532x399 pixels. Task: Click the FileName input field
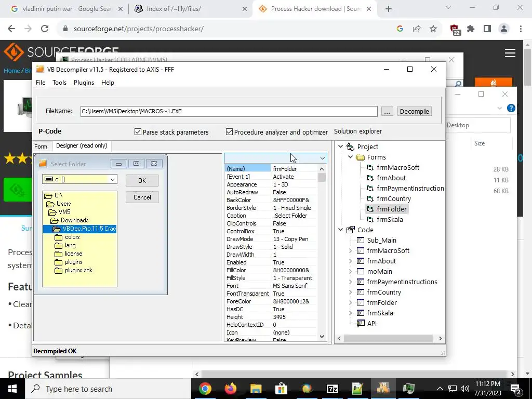coord(229,111)
